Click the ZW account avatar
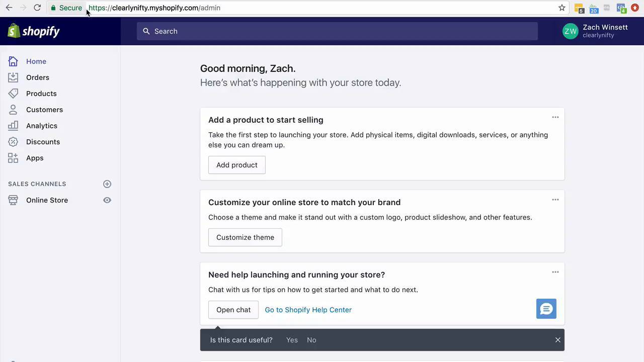The width and height of the screenshot is (644, 362). pos(571,31)
